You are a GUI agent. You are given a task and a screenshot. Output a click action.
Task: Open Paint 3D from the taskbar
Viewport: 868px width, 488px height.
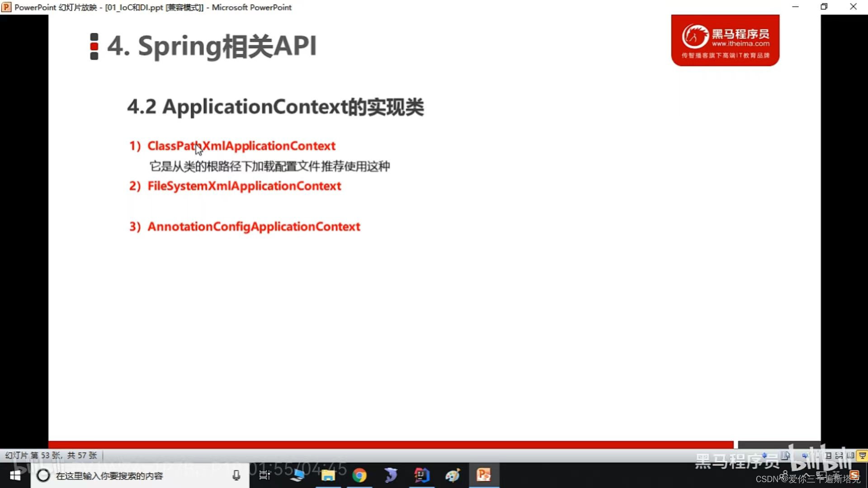tap(452, 475)
